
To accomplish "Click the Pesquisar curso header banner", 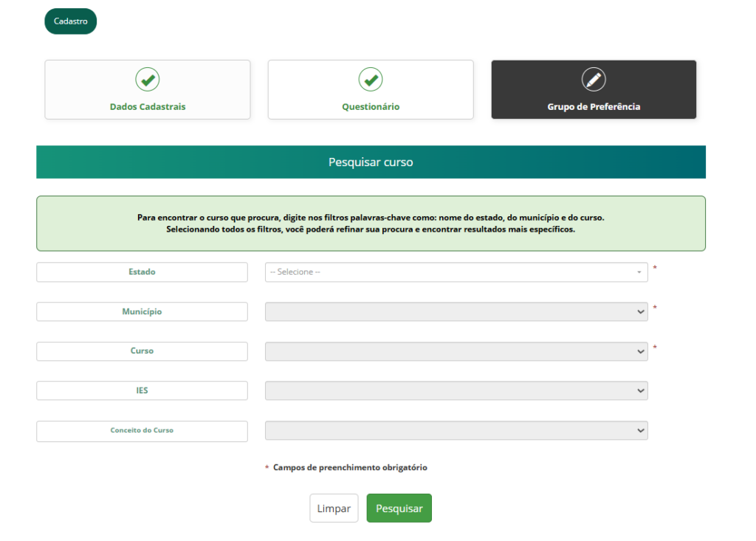I will pos(371,162).
